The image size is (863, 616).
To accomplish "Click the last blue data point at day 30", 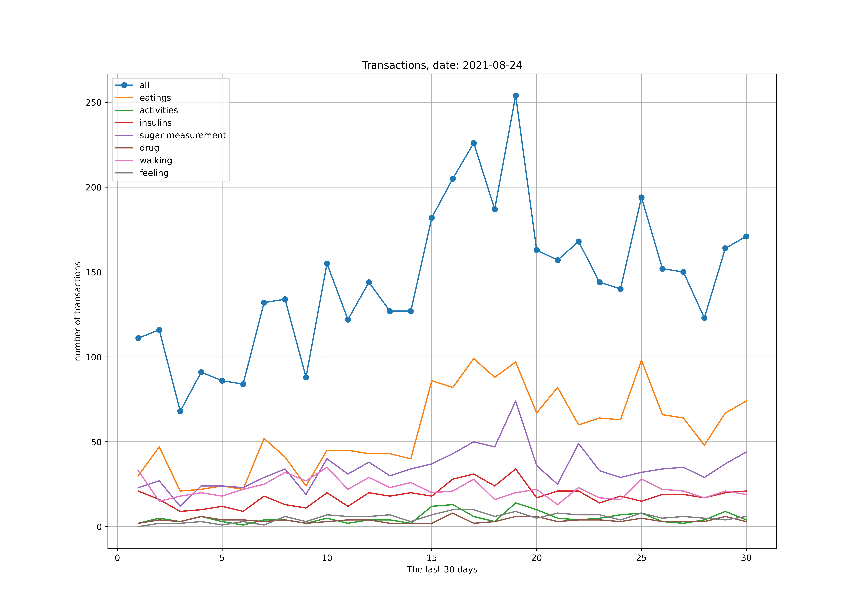I will 746,236.
